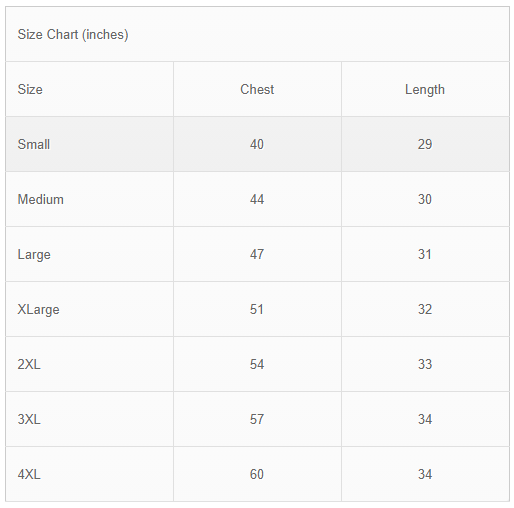514x508 pixels.
Task: Select the Chest column header
Action: point(257,89)
